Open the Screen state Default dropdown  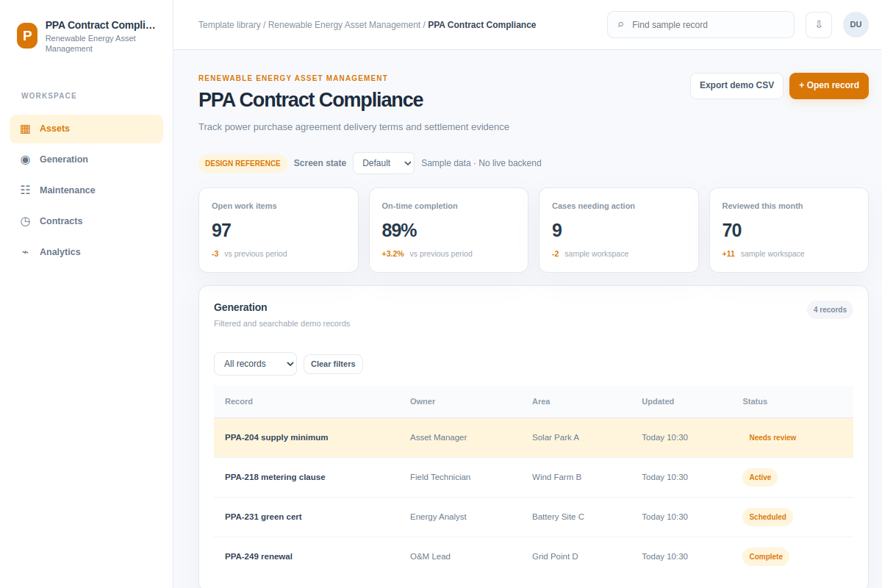[x=384, y=163]
